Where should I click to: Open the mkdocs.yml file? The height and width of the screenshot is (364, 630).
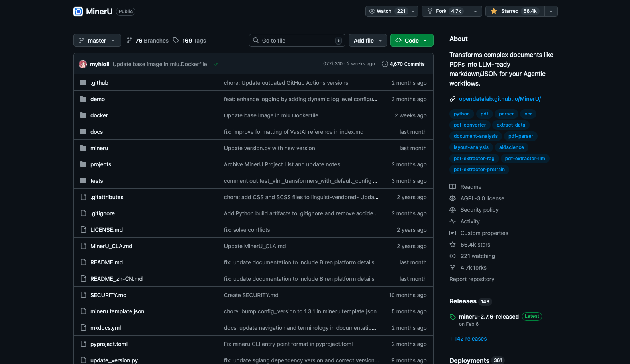(106, 328)
